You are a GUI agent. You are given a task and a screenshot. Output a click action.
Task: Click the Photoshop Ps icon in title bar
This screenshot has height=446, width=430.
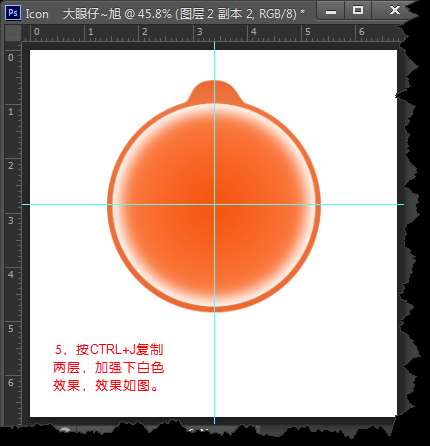[13, 13]
